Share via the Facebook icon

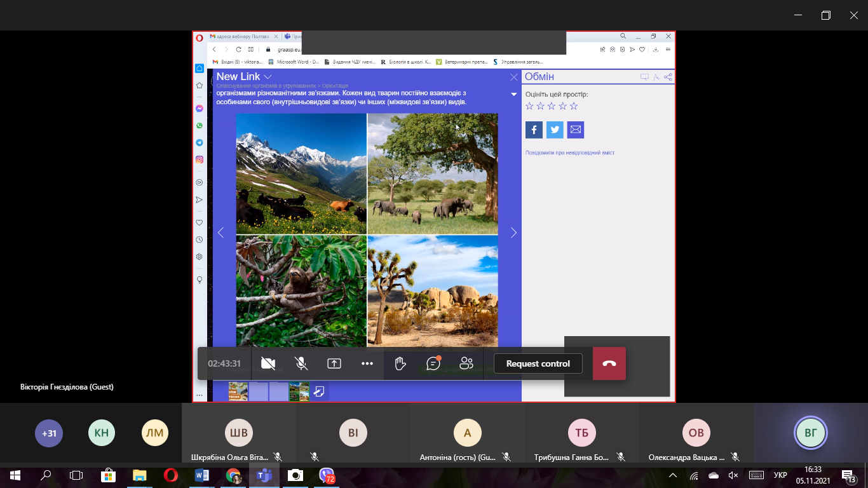click(x=534, y=130)
